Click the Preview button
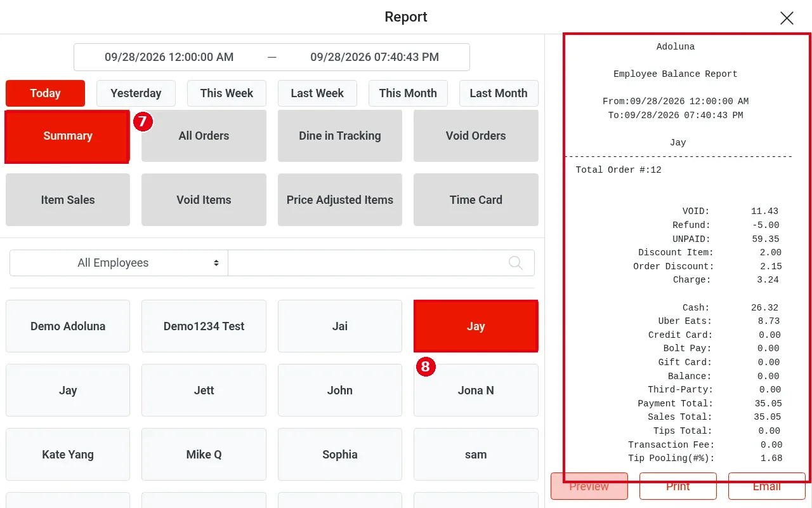 pyautogui.click(x=589, y=486)
